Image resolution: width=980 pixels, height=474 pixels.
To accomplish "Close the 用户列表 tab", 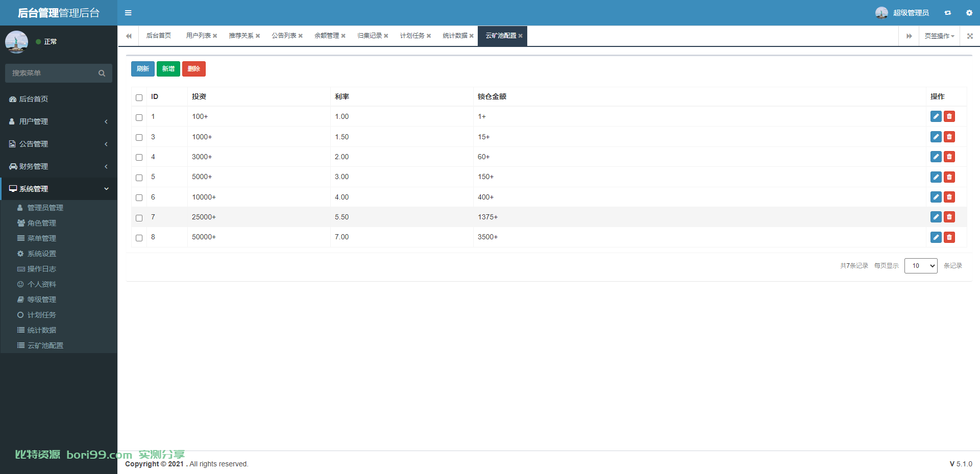I will point(215,36).
